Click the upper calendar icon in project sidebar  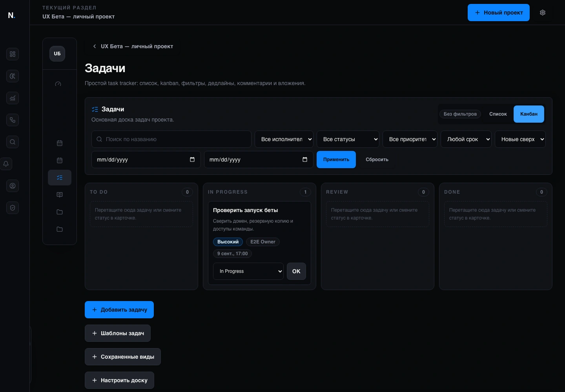[60, 143]
